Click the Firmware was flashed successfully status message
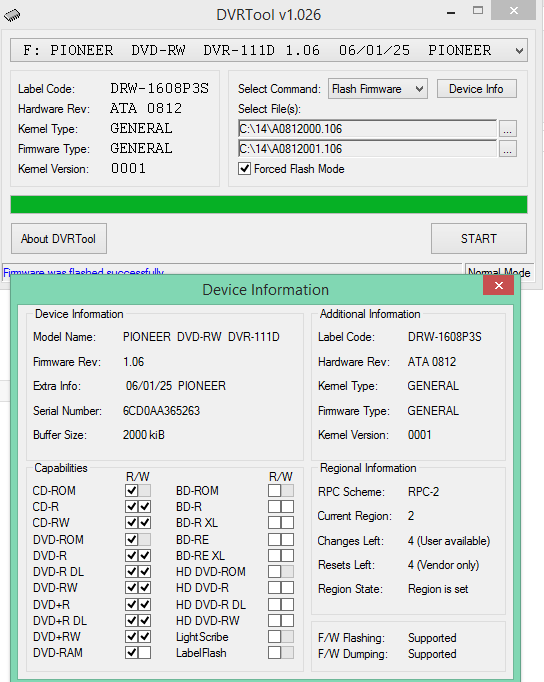This screenshot has height=682, width=544. (x=84, y=272)
